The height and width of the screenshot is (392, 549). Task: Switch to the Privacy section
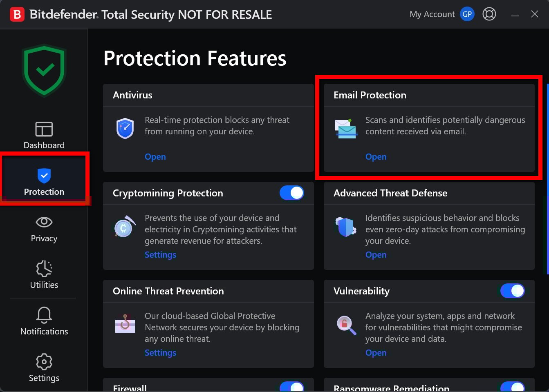44,229
